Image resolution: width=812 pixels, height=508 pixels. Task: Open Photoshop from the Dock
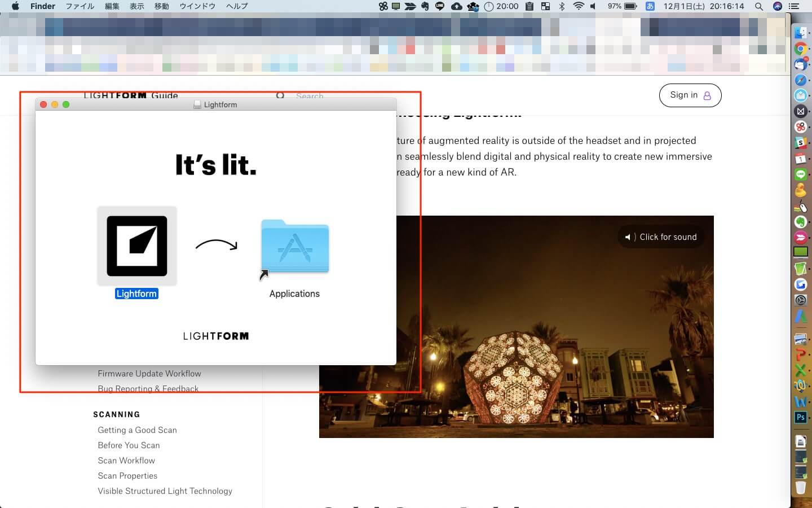(x=800, y=418)
